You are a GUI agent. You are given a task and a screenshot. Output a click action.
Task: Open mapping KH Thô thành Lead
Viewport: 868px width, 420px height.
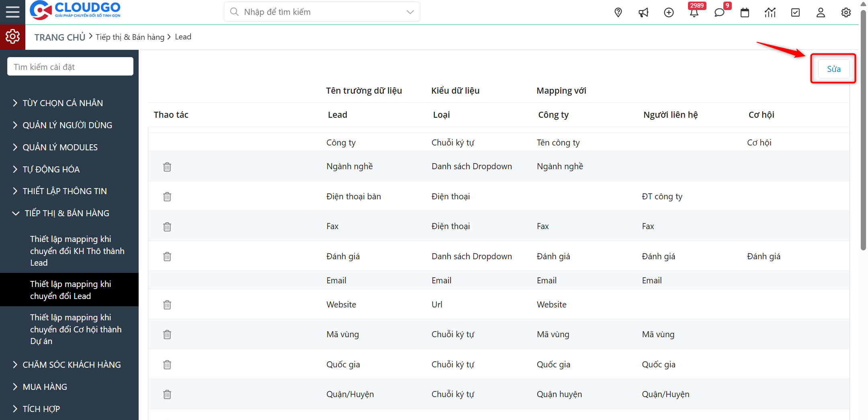[x=77, y=251]
